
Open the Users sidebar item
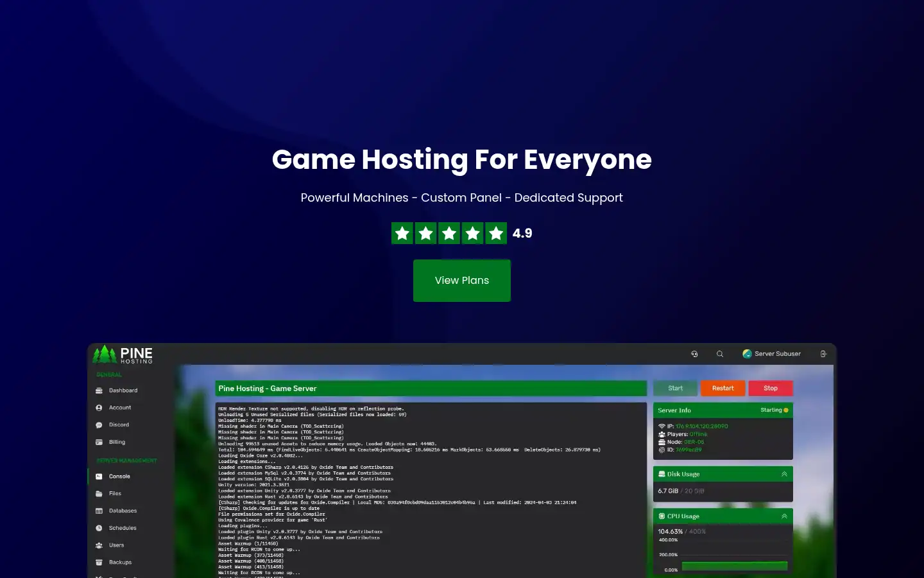click(116, 545)
